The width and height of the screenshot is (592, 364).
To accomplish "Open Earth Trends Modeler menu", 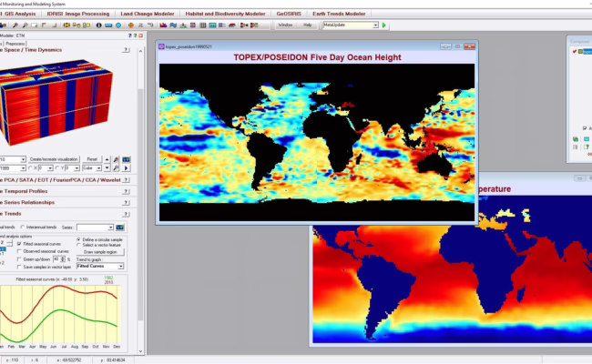I will pyautogui.click(x=339, y=14).
